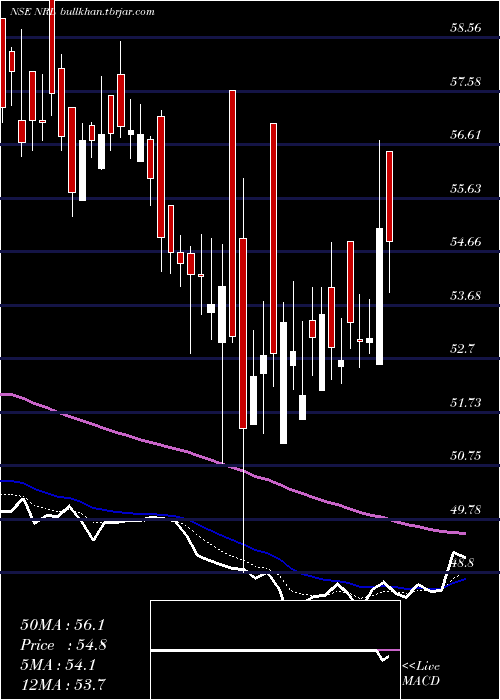Click the 55.63 price axis label
500x700 pixels.
coord(465,188)
